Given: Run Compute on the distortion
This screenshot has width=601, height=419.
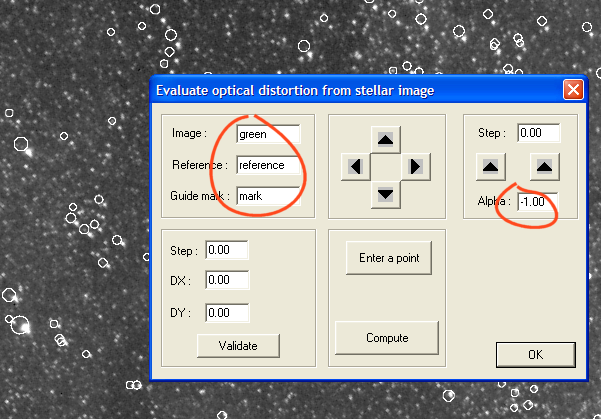Looking at the screenshot, I should coord(387,338).
